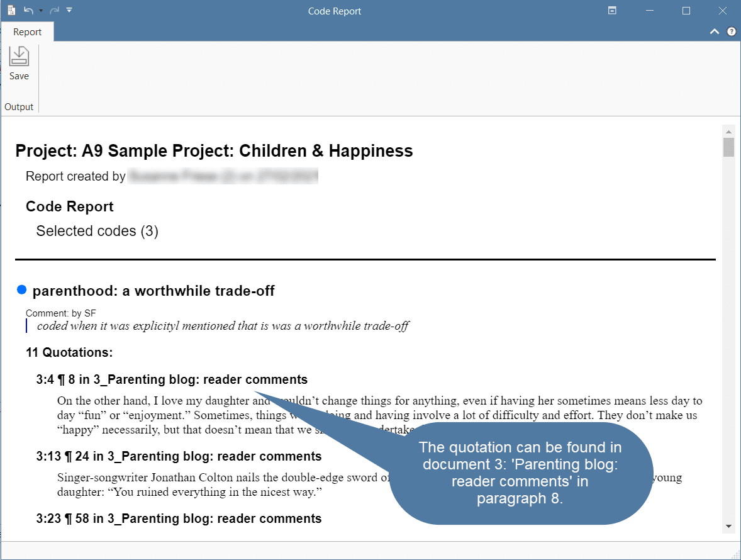Viewport: 741px width, 560px height.
Task: Open the Customize Quick Access Toolbar dropdown
Action: pyautogui.click(x=69, y=10)
